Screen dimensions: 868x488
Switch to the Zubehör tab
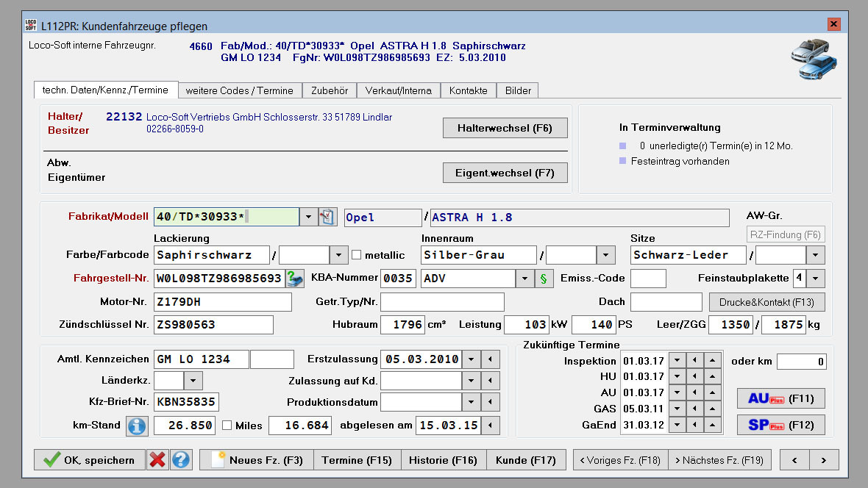coord(329,90)
